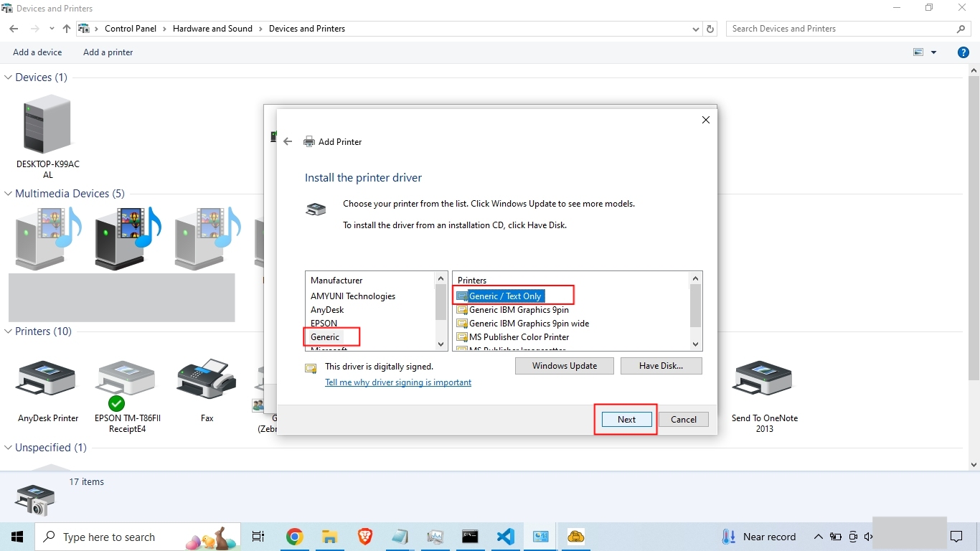Viewport: 980px width, 551px height.
Task: Click the taskbar search box
Action: point(136,537)
